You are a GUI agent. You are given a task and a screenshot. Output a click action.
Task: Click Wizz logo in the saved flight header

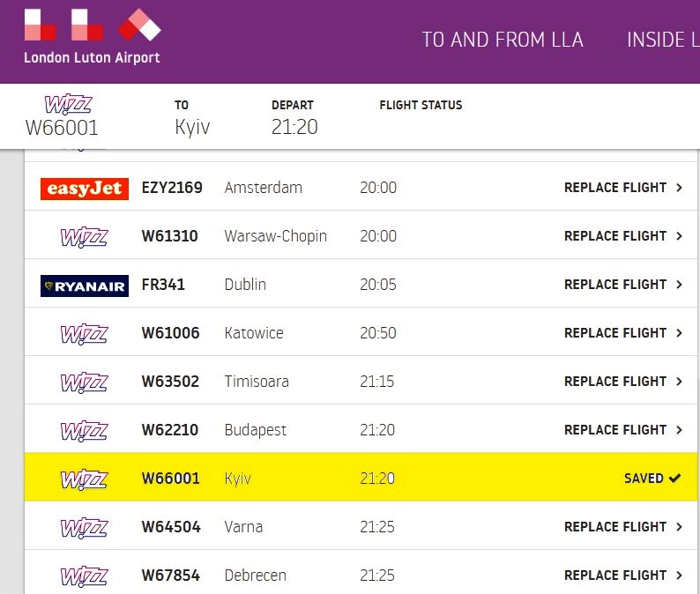(68, 106)
